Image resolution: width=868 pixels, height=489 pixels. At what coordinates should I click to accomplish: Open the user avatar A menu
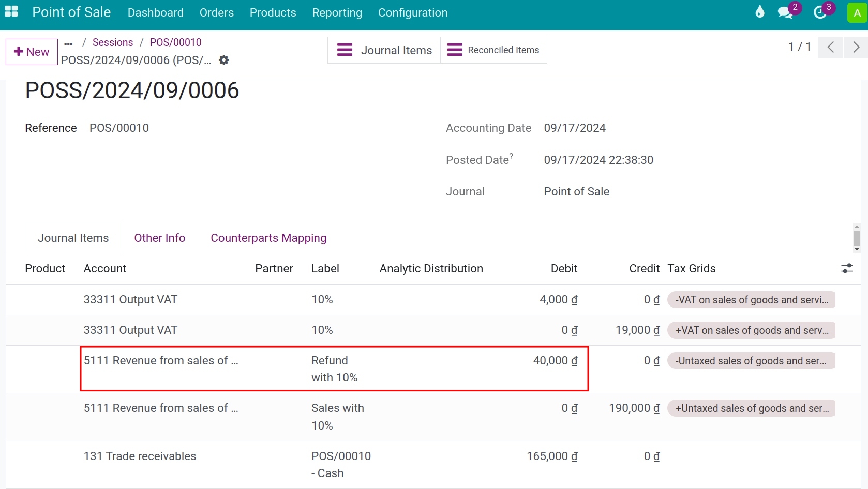(x=857, y=13)
